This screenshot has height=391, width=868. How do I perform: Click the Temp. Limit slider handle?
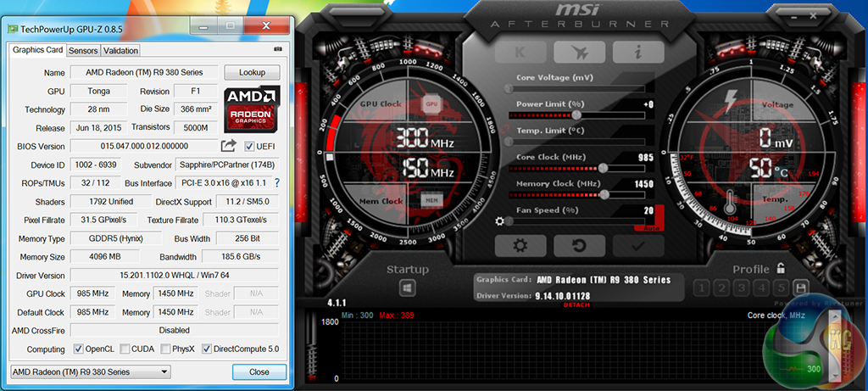tap(509, 142)
